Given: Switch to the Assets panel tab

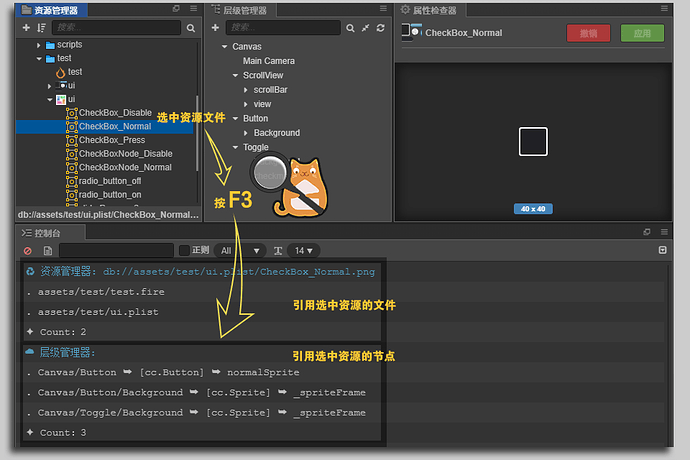Looking at the screenshot, I should [51, 10].
